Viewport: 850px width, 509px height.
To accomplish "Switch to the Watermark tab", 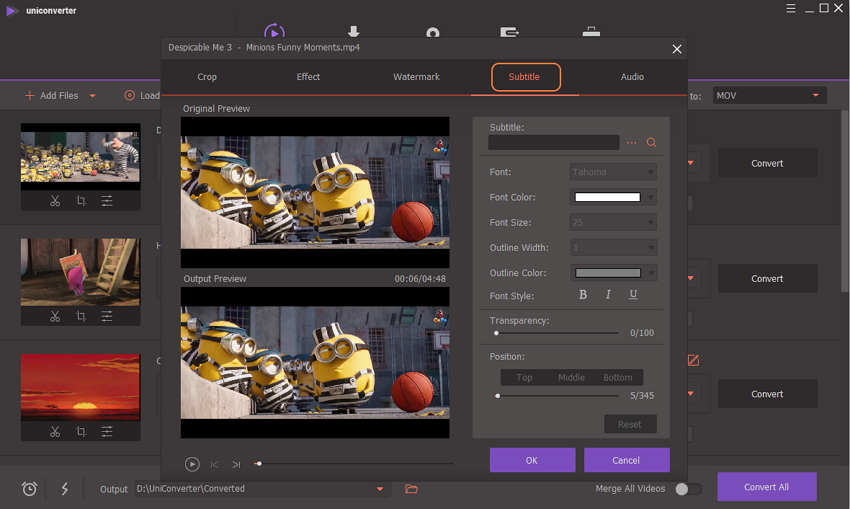I will (416, 77).
